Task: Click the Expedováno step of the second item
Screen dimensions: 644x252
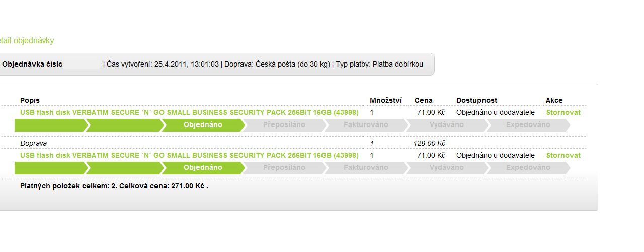Action: tap(528, 168)
